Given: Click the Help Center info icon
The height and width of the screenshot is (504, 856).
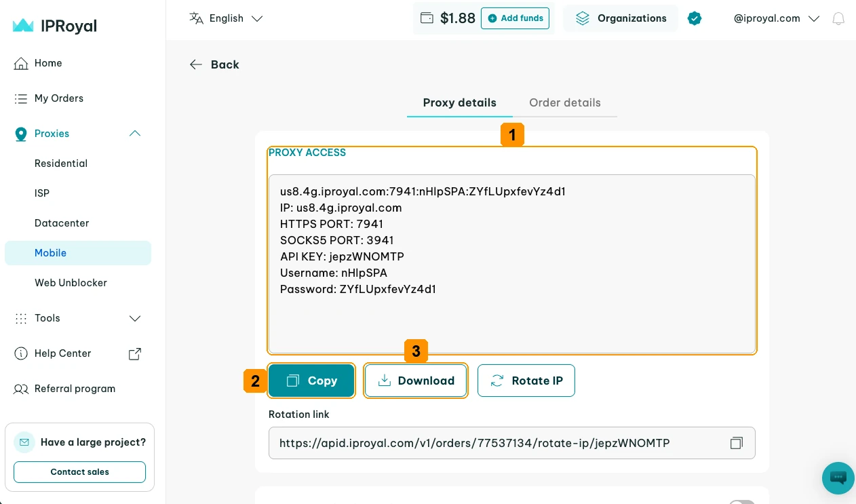Looking at the screenshot, I should pos(21,353).
